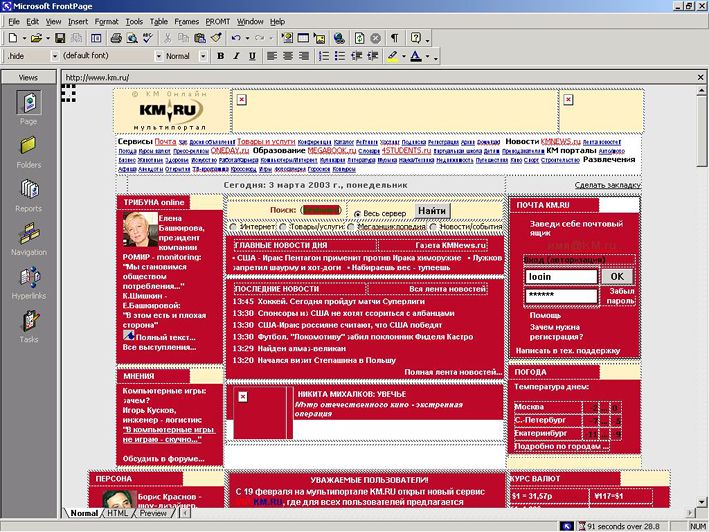Open the Tasks view

click(28, 325)
